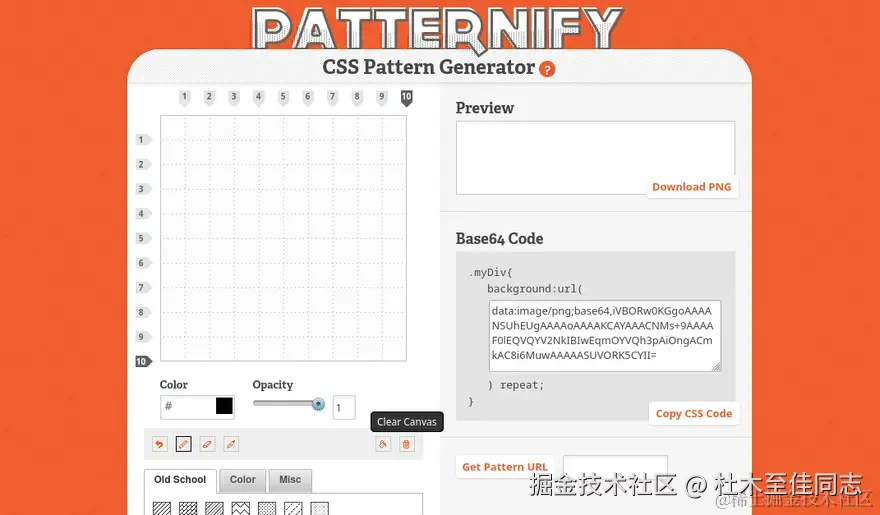Image resolution: width=880 pixels, height=515 pixels.
Task: Select the Eraser tool
Action: [x=207, y=444]
